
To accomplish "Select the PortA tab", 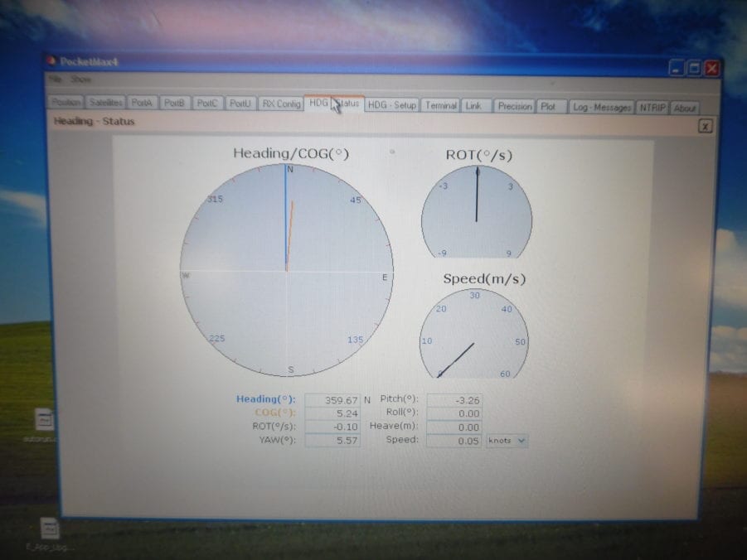I will pyautogui.click(x=142, y=104).
